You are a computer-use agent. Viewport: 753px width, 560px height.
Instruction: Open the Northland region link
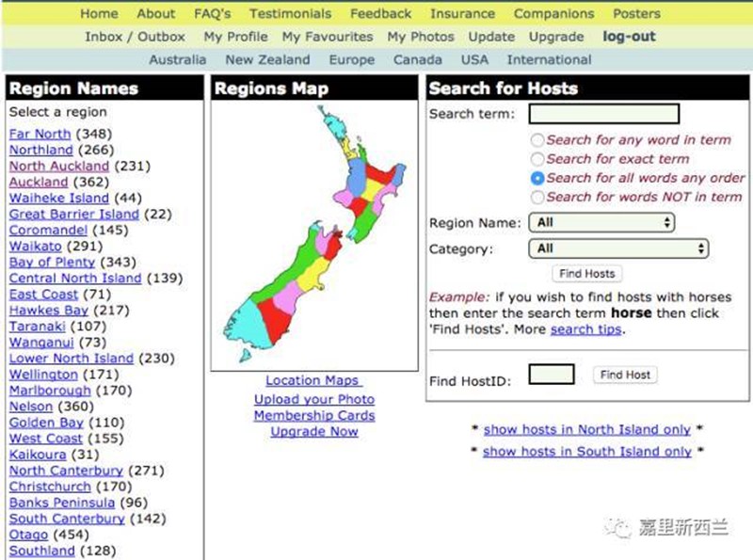click(x=40, y=150)
